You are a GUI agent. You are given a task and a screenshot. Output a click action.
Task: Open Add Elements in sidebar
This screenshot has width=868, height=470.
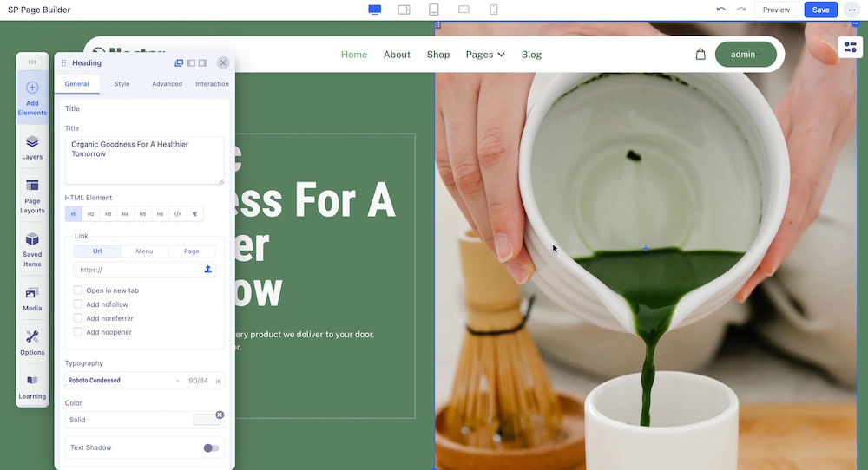(x=32, y=99)
